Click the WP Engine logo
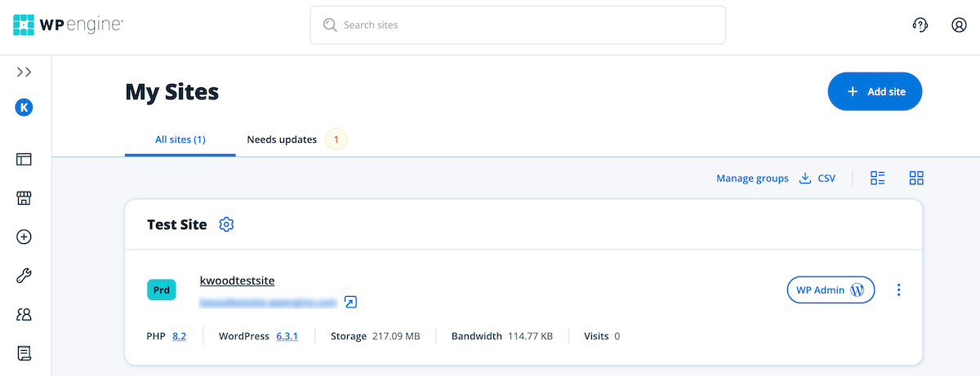Image resolution: width=980 pixels, height=376 pixels. point(69,25)
